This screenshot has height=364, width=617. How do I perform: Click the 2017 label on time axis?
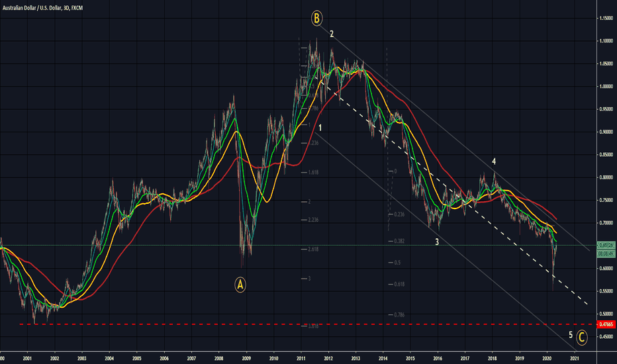click(x=465, y=359)
